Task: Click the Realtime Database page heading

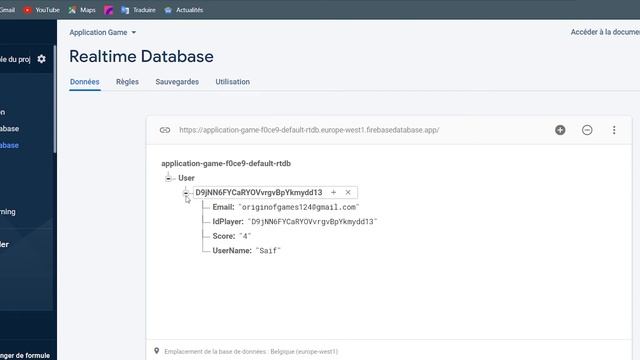Action: click(x=141, y=56)
